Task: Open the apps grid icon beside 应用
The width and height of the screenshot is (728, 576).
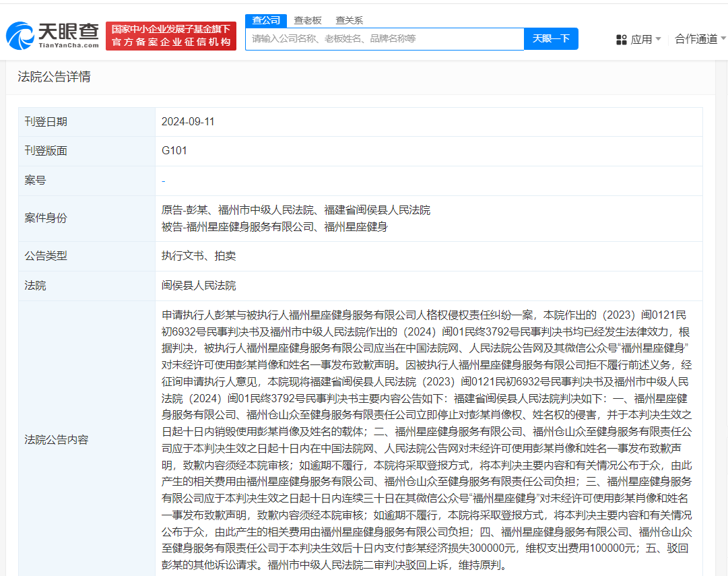Action: tap(620, 38)
